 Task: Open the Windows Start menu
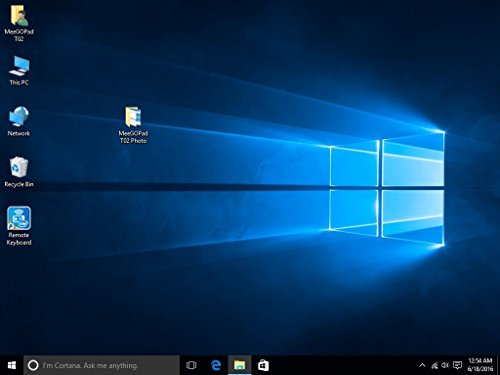click(x=12, y=365)
